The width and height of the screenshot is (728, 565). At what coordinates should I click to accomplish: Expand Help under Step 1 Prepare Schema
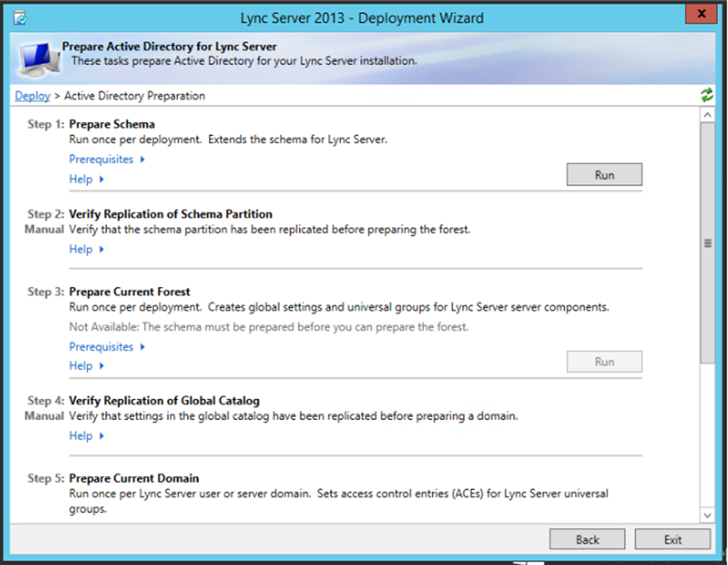coord(86,180)
